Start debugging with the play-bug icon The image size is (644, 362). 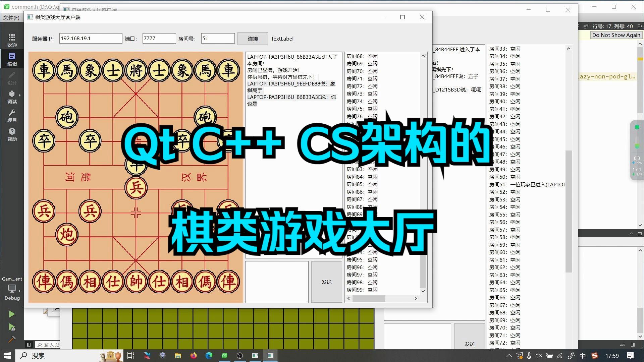pos(12,327)
